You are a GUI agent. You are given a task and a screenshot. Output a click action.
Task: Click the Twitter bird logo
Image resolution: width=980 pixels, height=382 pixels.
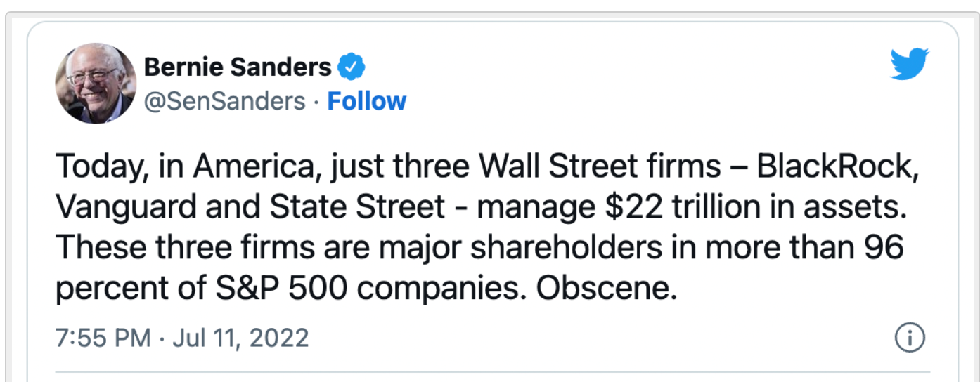pyautogui.click(x=910, y=64)
